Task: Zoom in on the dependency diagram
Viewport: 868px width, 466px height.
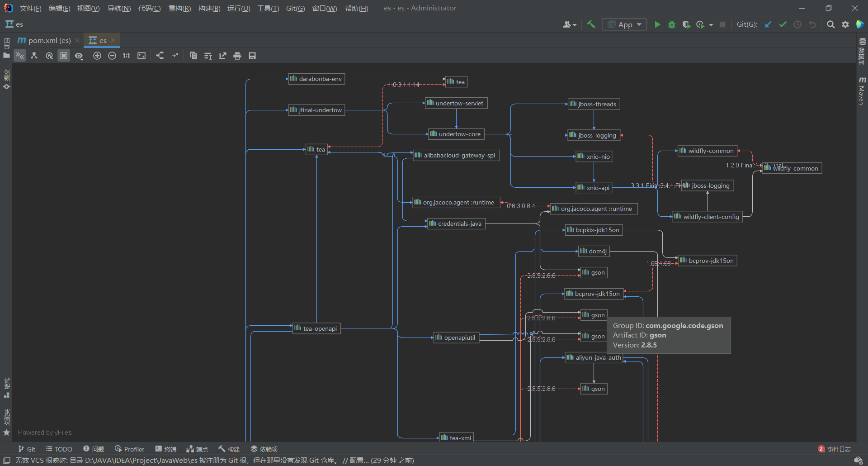Action: [x=97, y=56]
